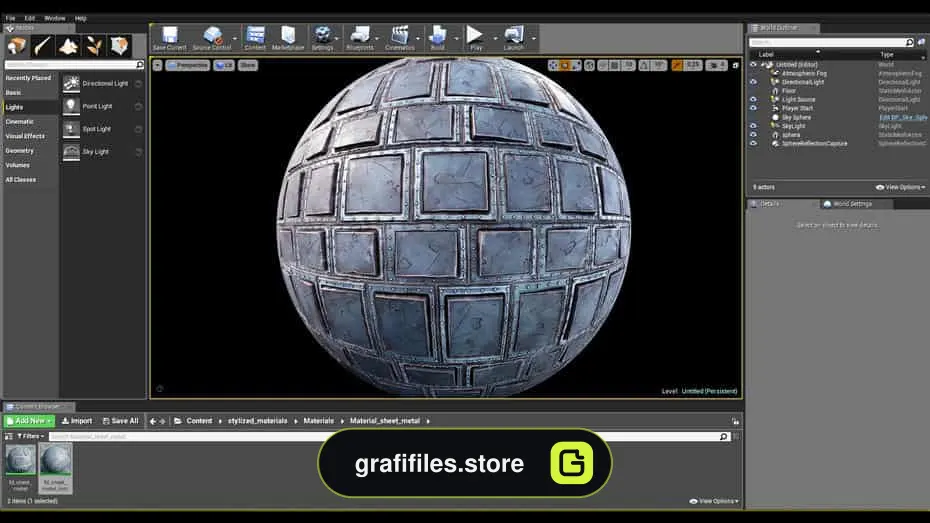Open the Help menu
This screenshot has width=930, height=523.
tap(81, 18)
